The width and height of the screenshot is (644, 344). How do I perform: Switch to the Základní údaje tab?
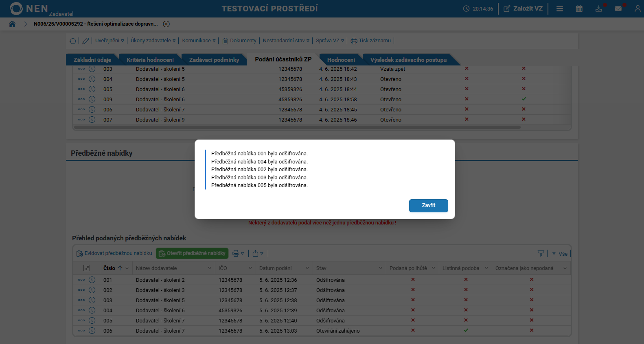(92, 60)
